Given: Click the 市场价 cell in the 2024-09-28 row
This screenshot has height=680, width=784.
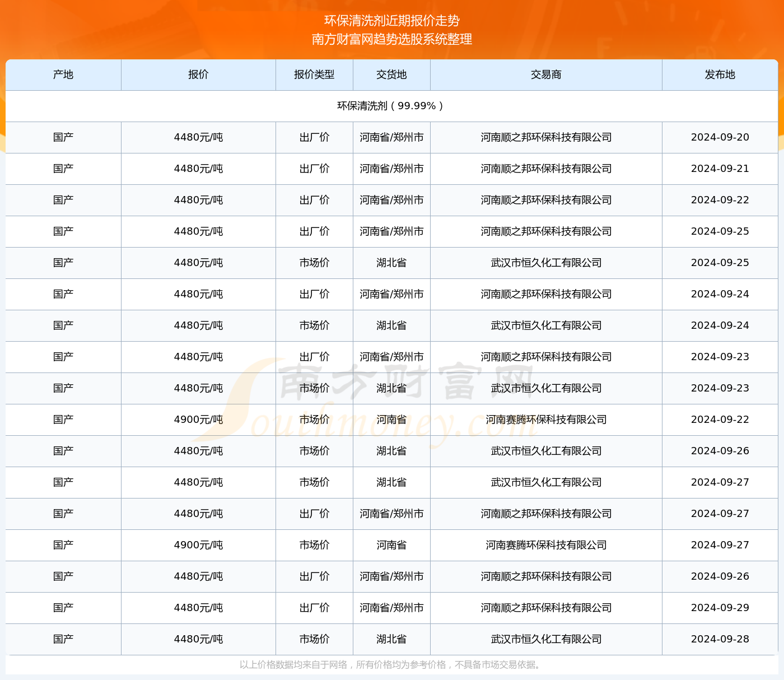Looking at the screenshot, I should point(314,639).
